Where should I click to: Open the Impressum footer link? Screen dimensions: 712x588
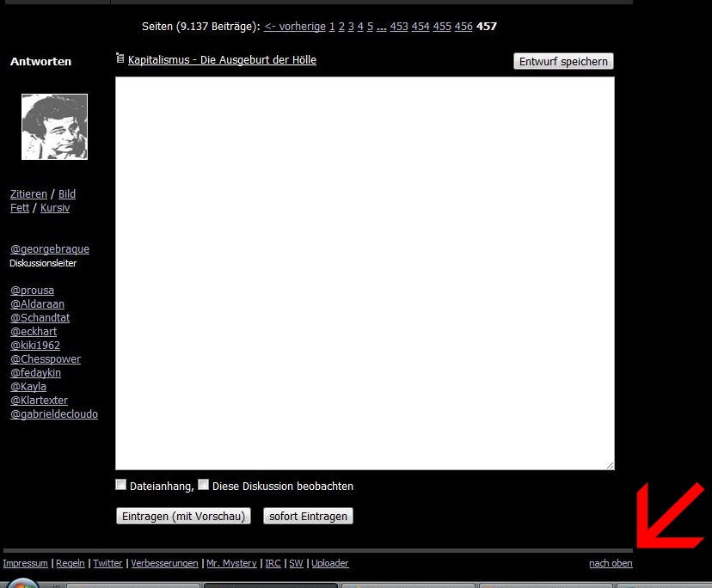pos(26,563)
